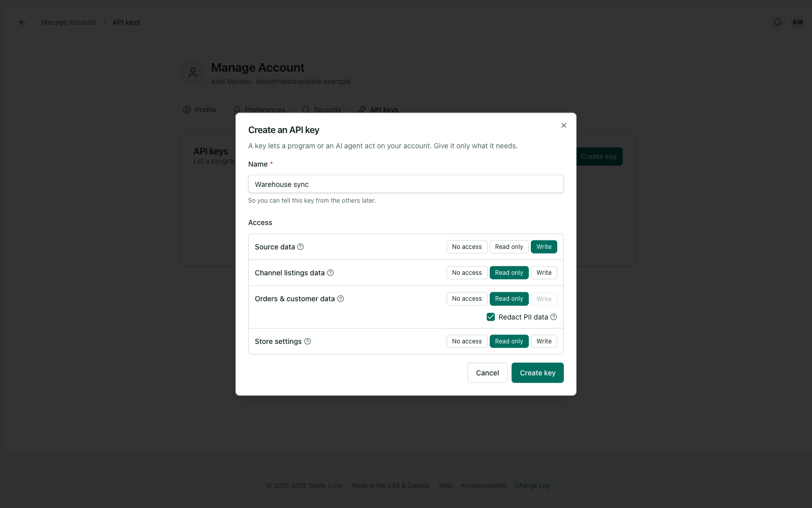The width and height of the screenshot is (812, 508).
Task: Set Store settings to No access
Action: coord(467,341)
